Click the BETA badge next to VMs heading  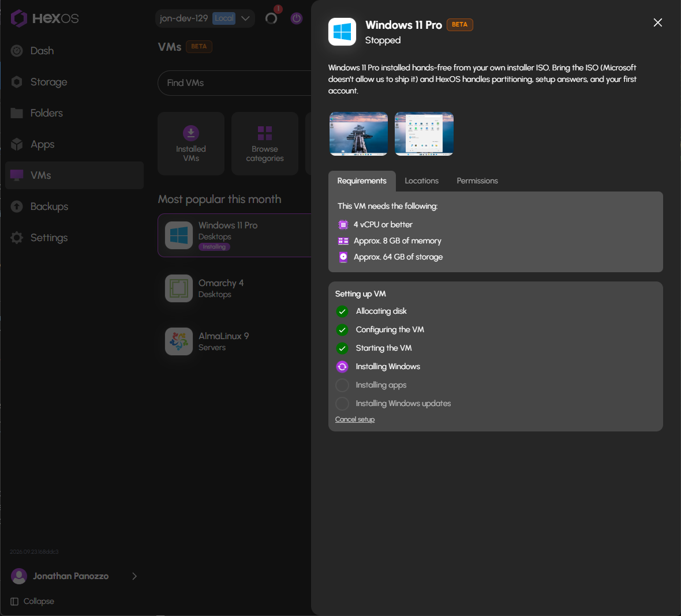199,47
